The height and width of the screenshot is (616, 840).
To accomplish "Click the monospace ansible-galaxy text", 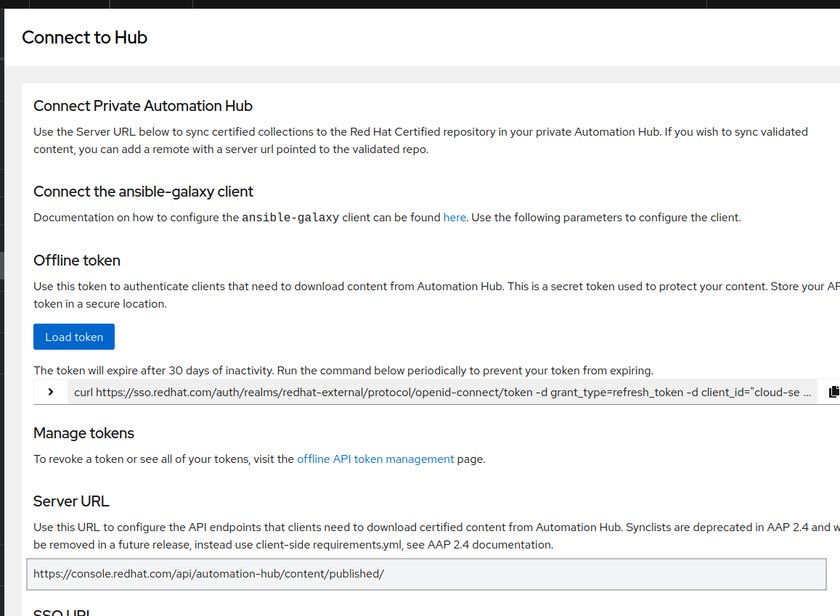I will pos(290,218).
